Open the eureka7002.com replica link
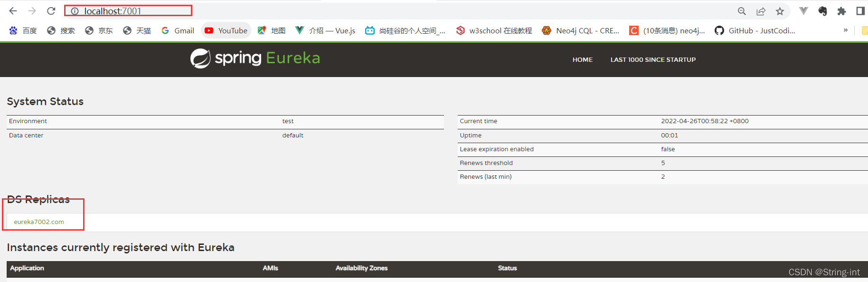Image resolution: width=868 pixels, height=282 pixels. coord(39,222)
